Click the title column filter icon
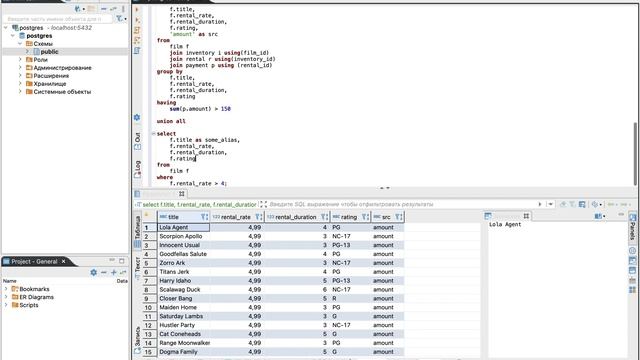Screen dimensions: 640x360 click(204, 217)
